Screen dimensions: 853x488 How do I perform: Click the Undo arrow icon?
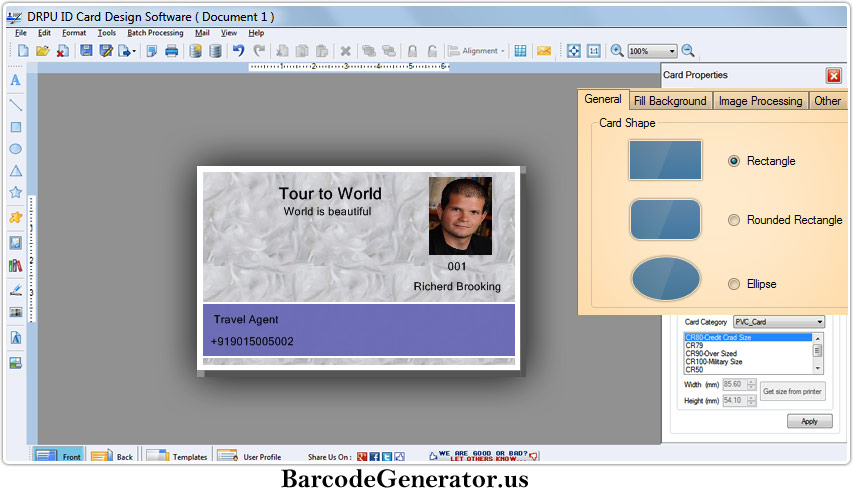pyautogui.click(x=238, y=51)
